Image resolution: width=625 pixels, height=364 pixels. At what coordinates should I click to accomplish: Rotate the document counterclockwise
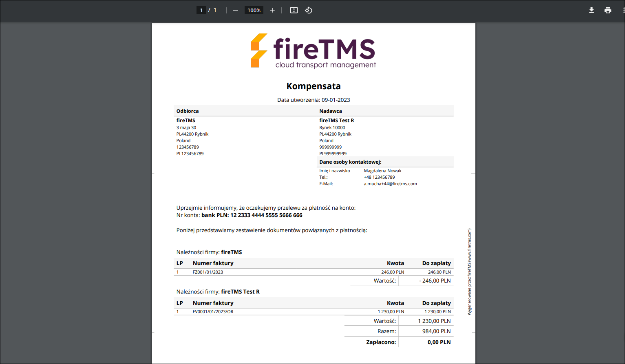click(309, 10)
